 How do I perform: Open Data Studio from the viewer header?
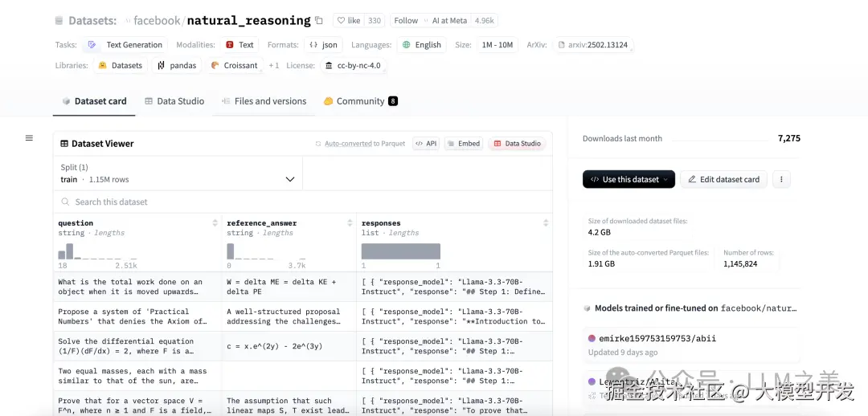click(x=517, y=143)
